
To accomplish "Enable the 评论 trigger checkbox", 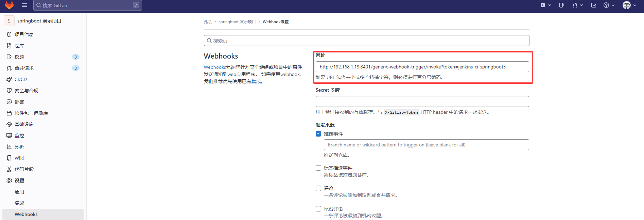I will tap(318, 188).
